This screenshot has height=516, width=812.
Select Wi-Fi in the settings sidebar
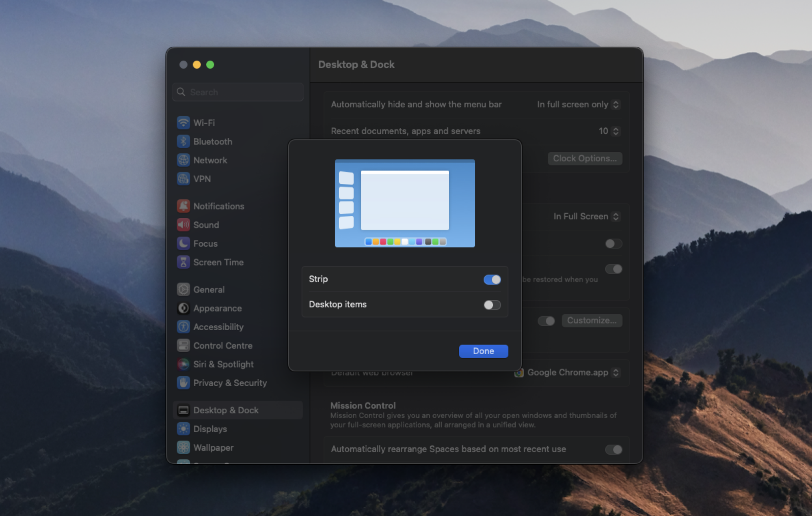tap(238, 123)
